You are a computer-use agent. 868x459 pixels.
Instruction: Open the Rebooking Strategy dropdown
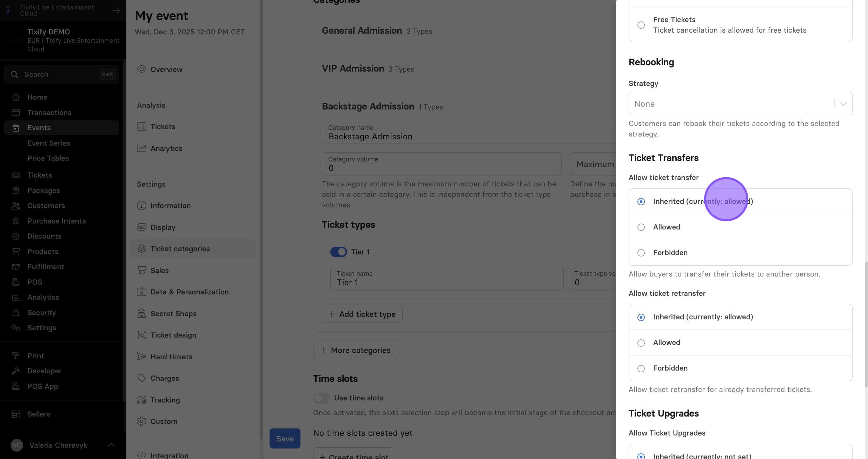coord(740,104)
